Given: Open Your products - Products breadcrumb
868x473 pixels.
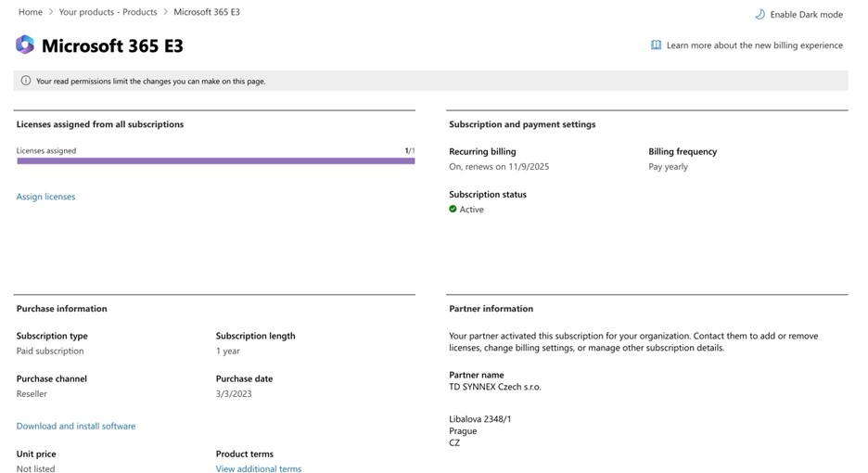Looking at the screenshot, I should tap(108, 12).
